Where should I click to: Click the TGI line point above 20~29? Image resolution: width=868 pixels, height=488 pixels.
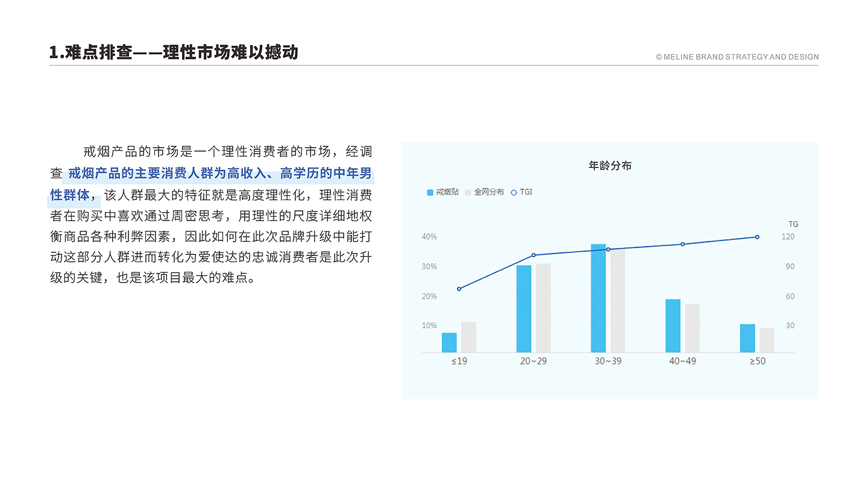click(x=533, y=255)
